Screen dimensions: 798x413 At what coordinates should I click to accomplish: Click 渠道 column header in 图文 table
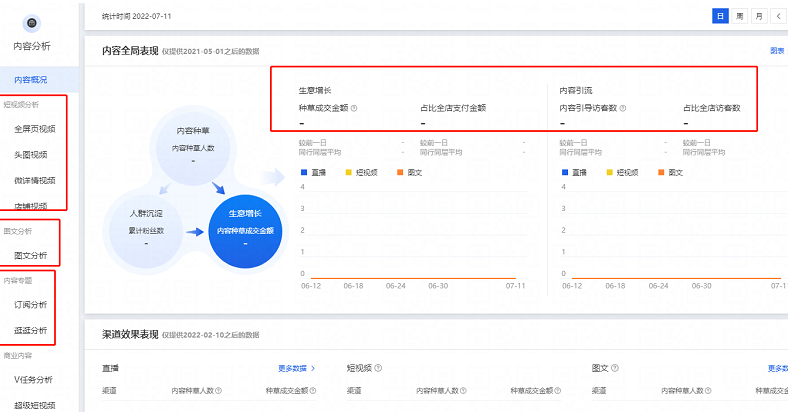[599, 391]
